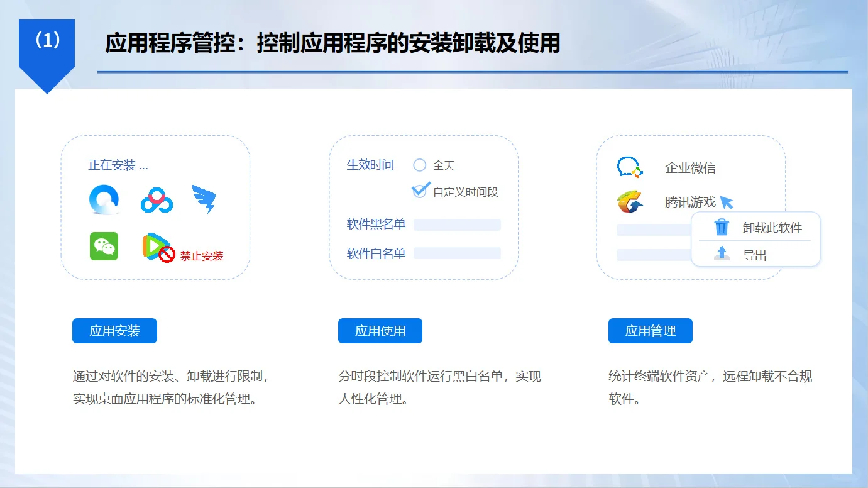
Task: Select 导出 in the popup menu
Action: coord(756,254)
